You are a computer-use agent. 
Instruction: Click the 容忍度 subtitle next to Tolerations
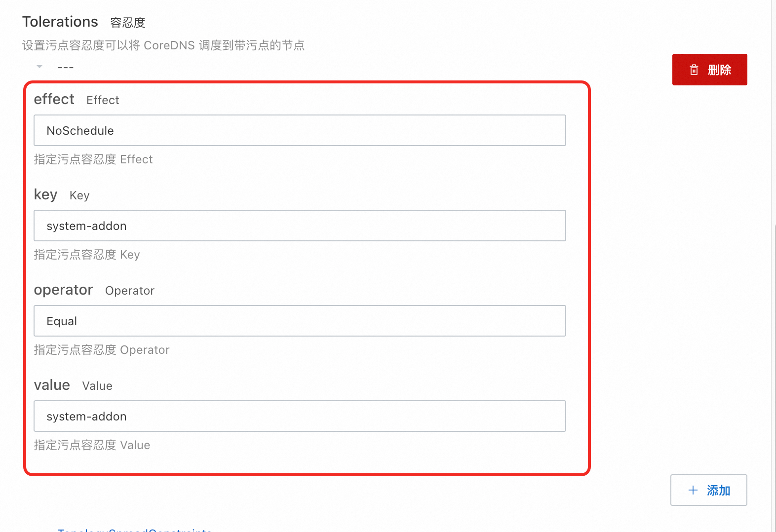(x=128, y=23)
